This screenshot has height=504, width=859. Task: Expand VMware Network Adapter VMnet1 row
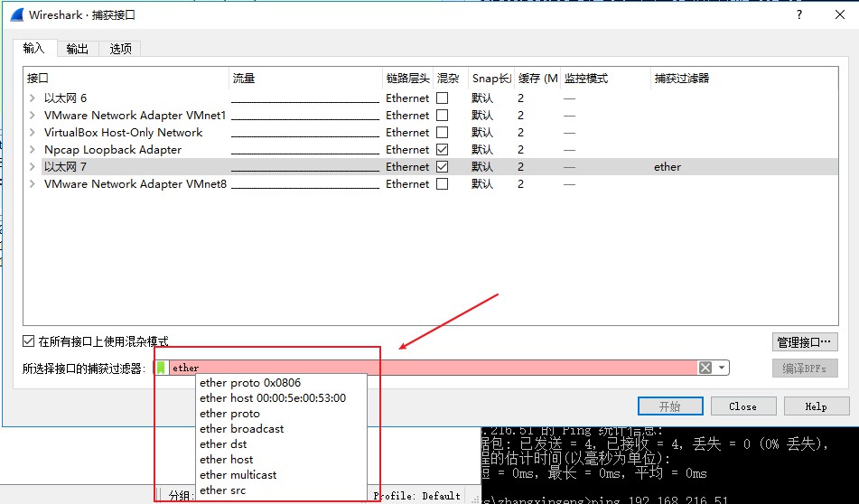click(33, 115)
